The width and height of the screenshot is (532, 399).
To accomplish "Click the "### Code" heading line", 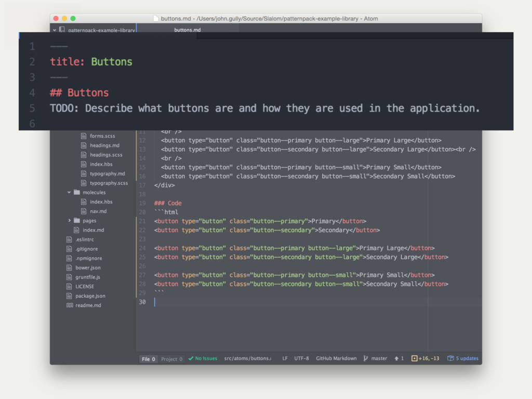I will [168, 203].
